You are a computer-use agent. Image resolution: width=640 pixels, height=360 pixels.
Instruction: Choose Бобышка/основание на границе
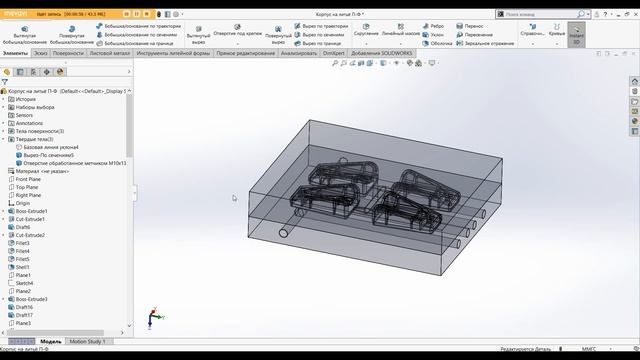click(x=135, y=43)
